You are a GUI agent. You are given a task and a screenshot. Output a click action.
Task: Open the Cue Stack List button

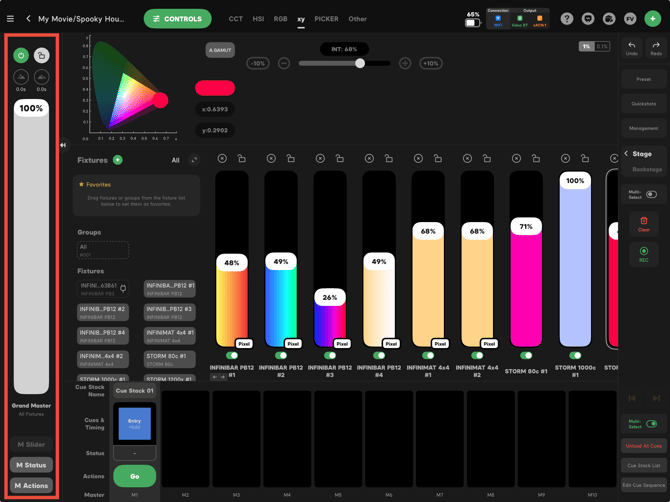(x=644, y=465)
